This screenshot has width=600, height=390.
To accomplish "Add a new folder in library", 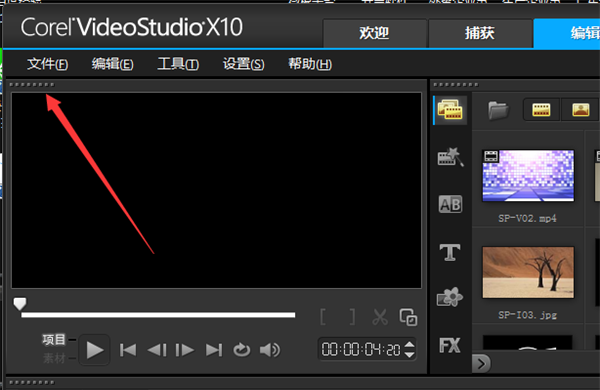I will tap(498, 110).
